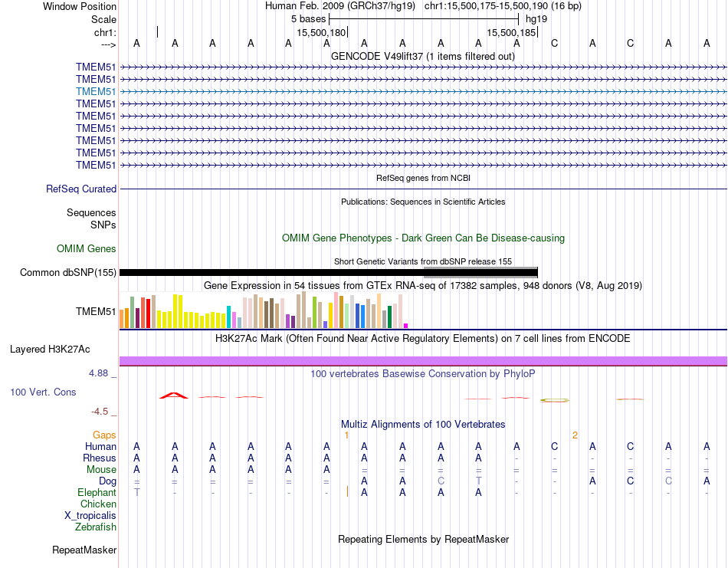Click the Chicken species label
Image resolution: width=728 pixels, height=568 pixels.
pyautogui.click(x=98, y=504)
